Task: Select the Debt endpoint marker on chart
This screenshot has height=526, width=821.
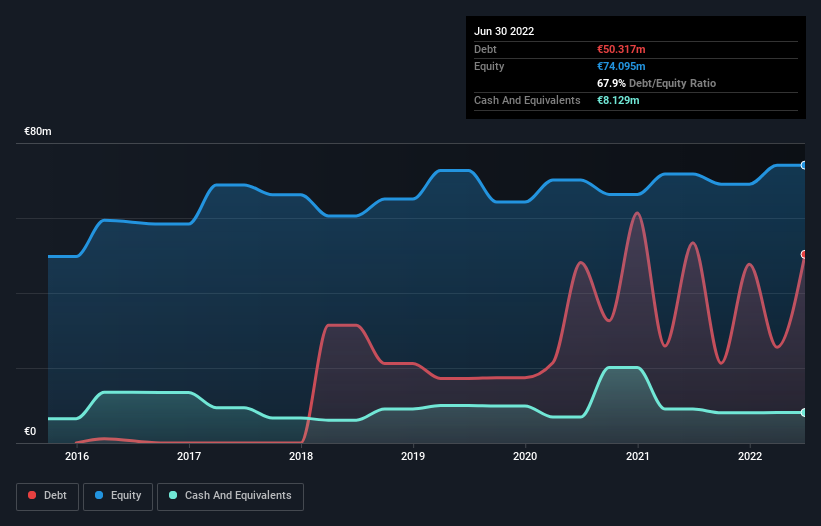Action: (x=804, y=254)
